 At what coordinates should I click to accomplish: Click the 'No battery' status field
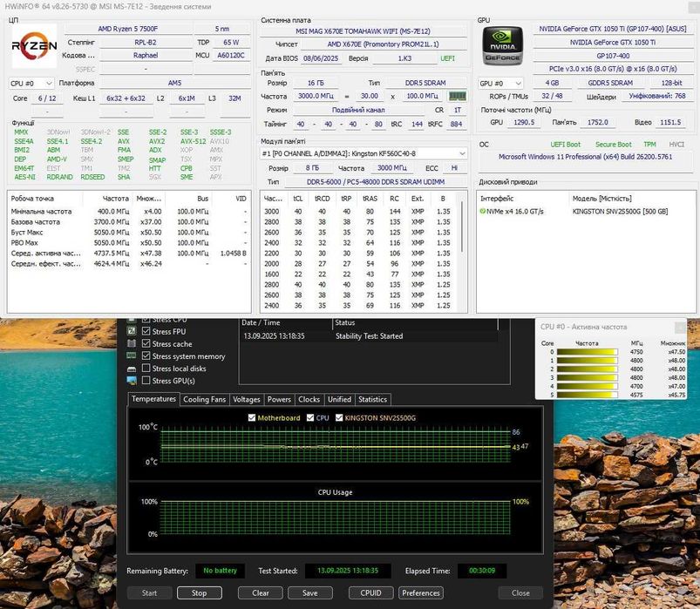[x=220, y=571]
